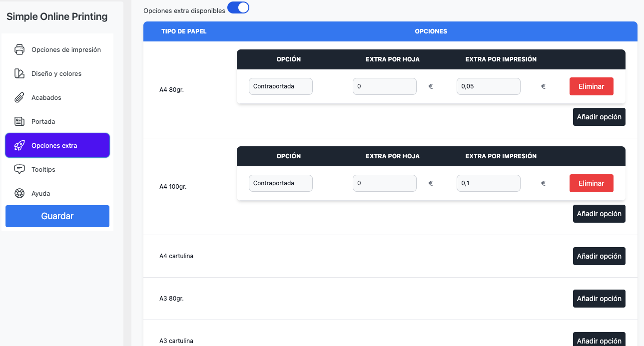Click the Simple Online Printing title
The height and width of the screenshot is (346, 644).
tap(57, 16)
